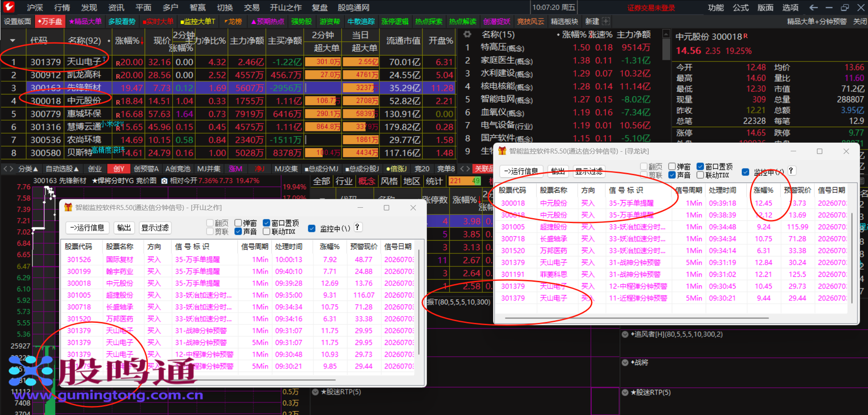Click ->运行信息 button in 开山之作 window
The height and width of the screenshot is (415, 868).
pos(87,228)
